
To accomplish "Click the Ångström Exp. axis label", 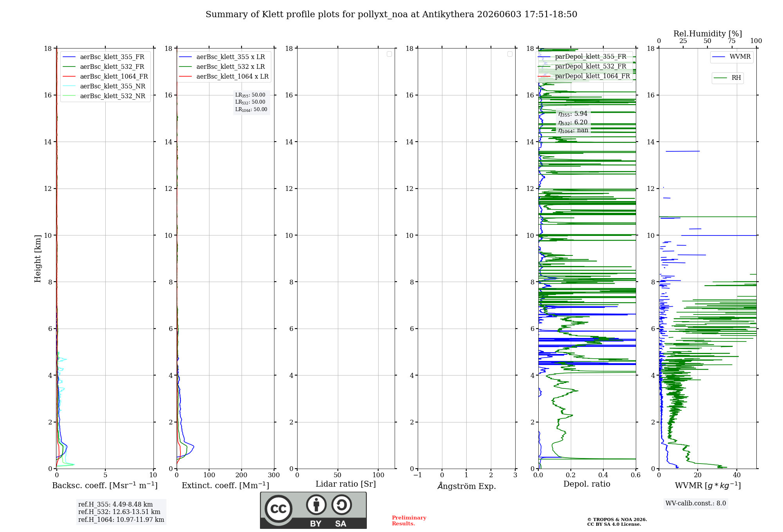I will point(467,486).
